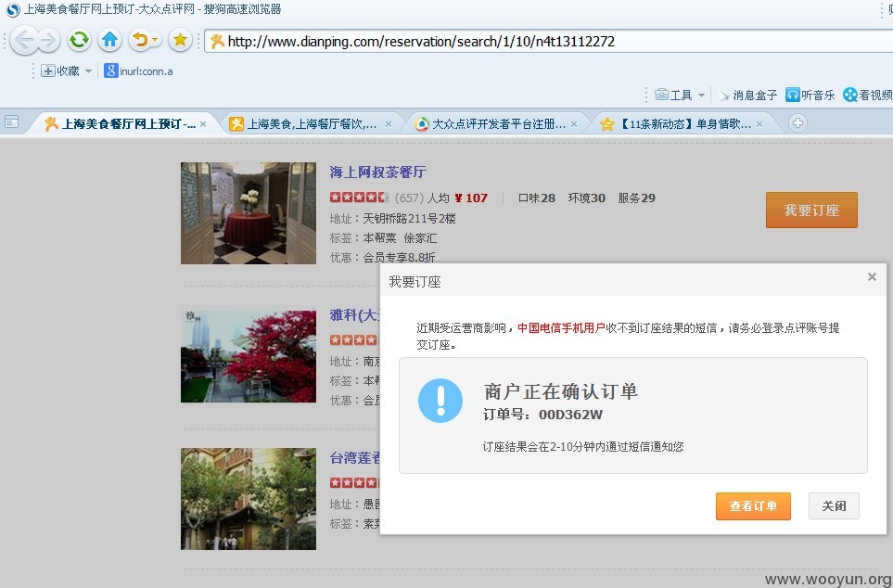Screen dimensions: 893x588
Task: Click the 台湾莲香 building thumbnail
Action: click(x=249, y=499)
